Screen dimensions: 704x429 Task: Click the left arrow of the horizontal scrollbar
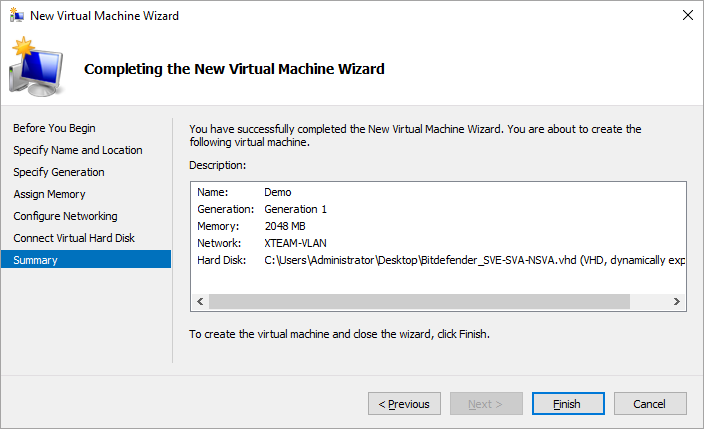click(x=199, y=301)
